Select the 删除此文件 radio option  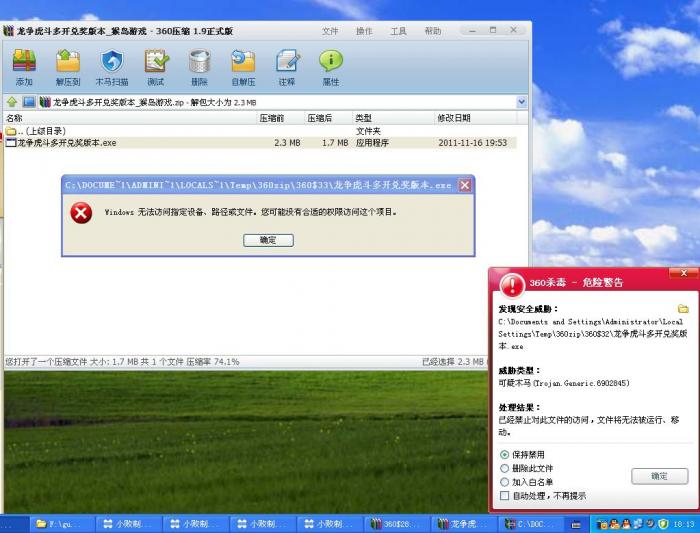(504, 468)
